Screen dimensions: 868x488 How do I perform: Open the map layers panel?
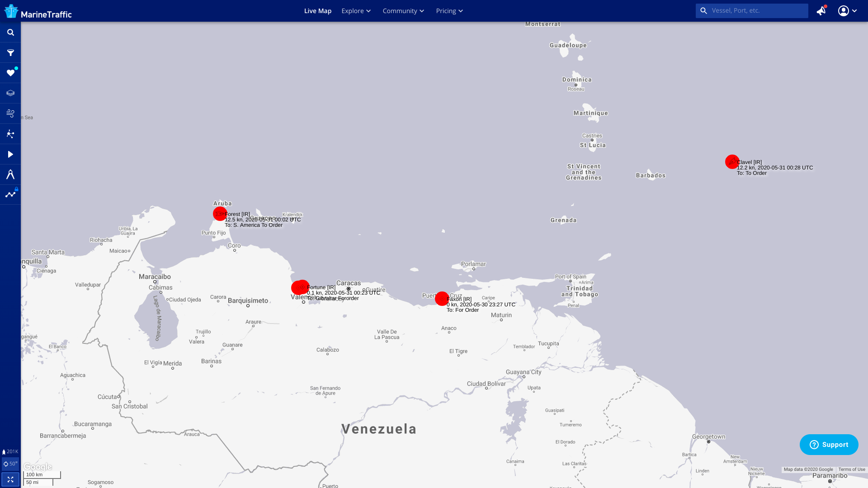tap(10, 93)
